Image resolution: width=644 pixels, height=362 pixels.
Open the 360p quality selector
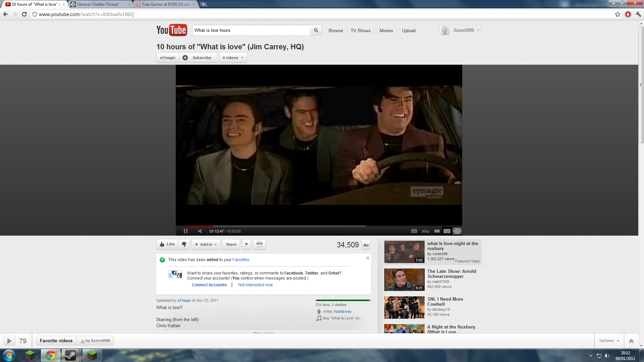[425, 231]
